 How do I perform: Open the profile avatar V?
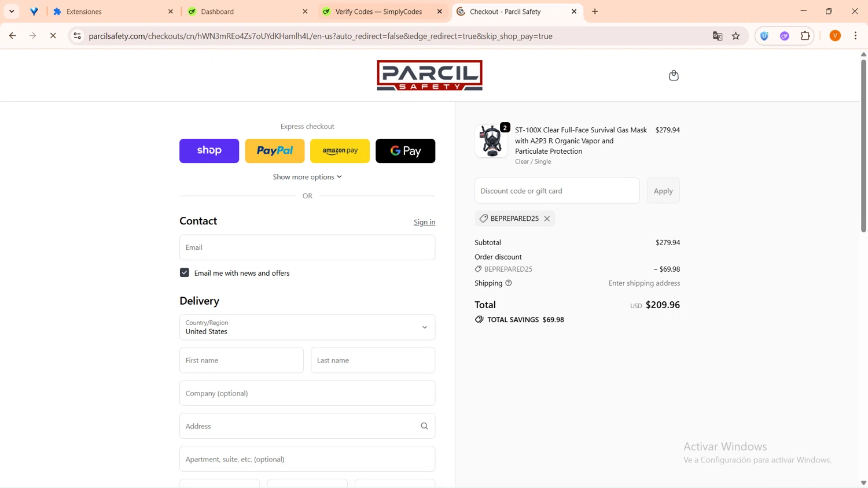pos(835,36)
